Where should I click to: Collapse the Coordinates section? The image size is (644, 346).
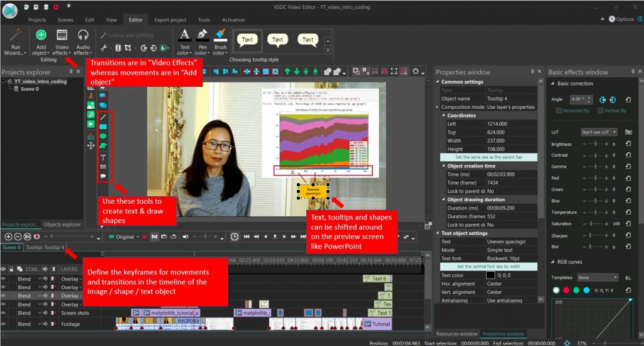click(x=443, y=116)
